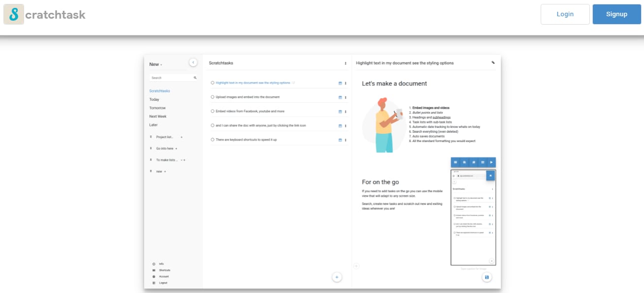The height and width of the screenshot is (293, 644).
Task: Open the Scratchtasks list three-dot menu
Action: (345, 63)
